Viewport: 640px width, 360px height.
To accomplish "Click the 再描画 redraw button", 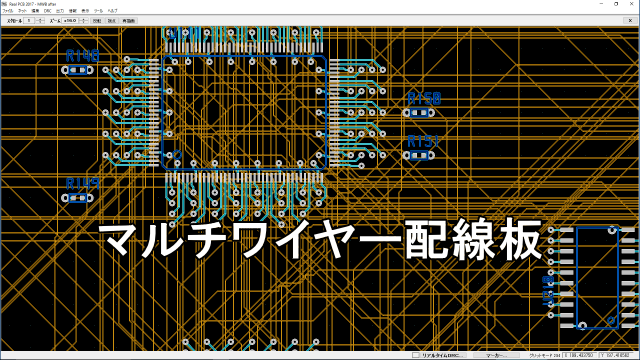I will (129, 20).
